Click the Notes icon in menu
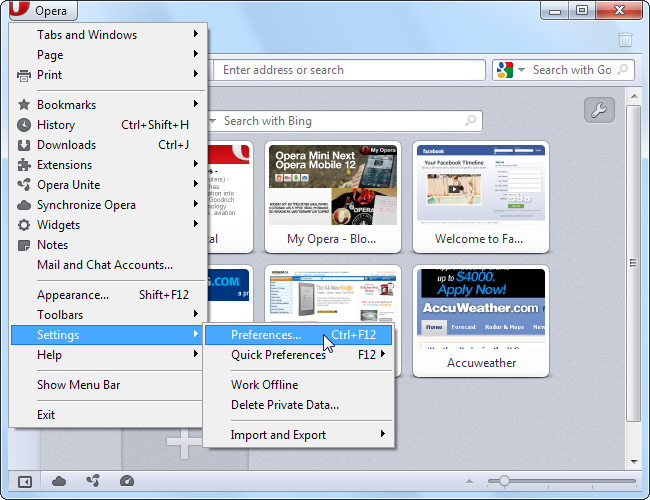 pos(24,245)
